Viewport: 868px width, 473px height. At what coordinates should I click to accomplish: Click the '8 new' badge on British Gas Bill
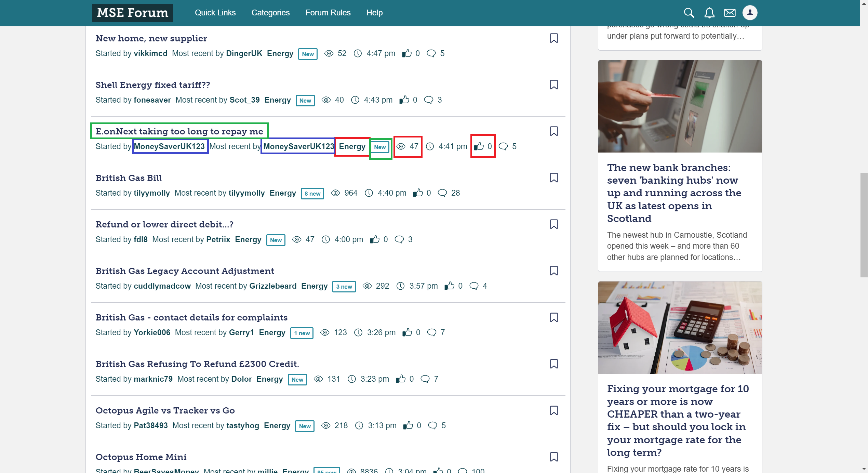click(x=312, y=193)
